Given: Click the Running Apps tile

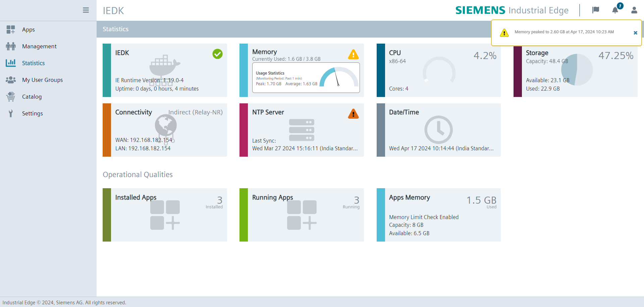Looking at the screenshot, I should [302, 215].
